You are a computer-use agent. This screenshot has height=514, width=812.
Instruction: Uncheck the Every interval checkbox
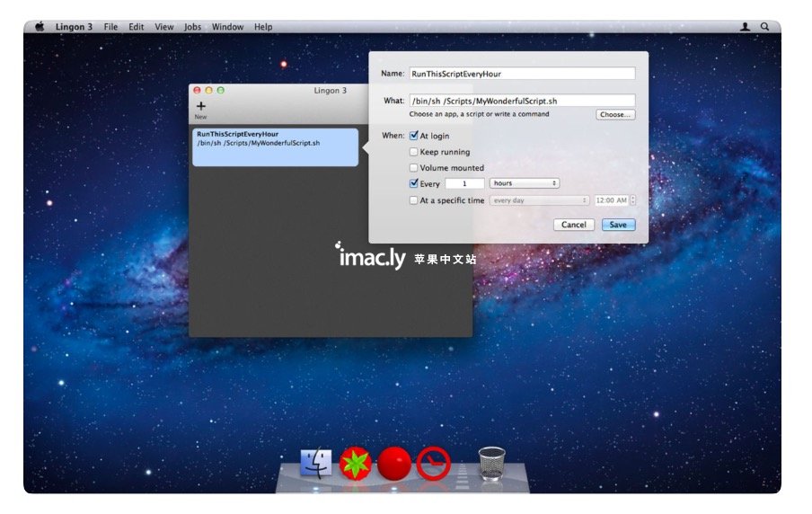(414, 183)
